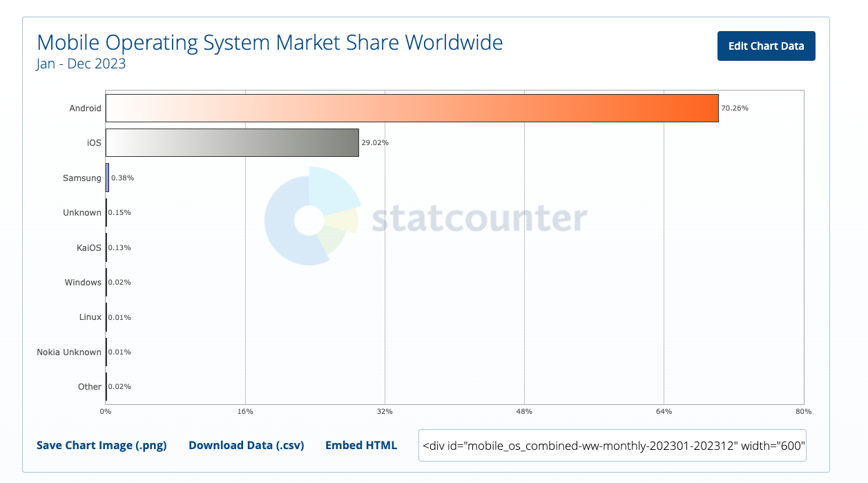Select the embed code text field

(x=613, y=445)
